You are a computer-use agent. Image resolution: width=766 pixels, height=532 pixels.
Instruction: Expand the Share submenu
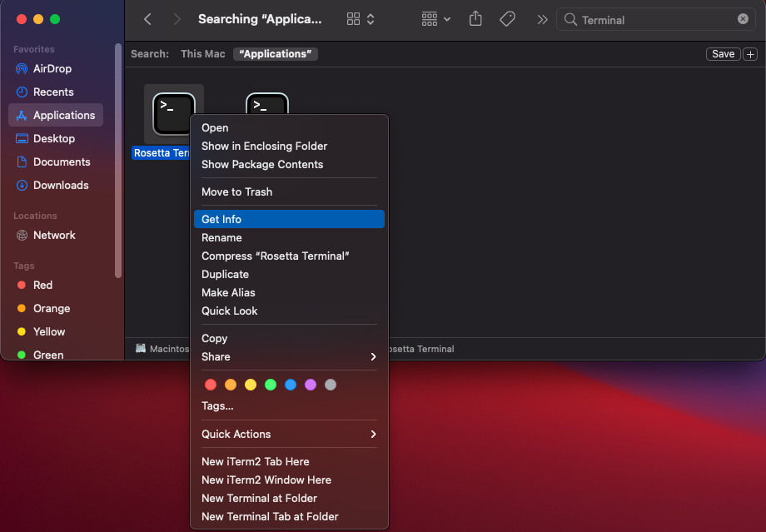pos(289,356)
